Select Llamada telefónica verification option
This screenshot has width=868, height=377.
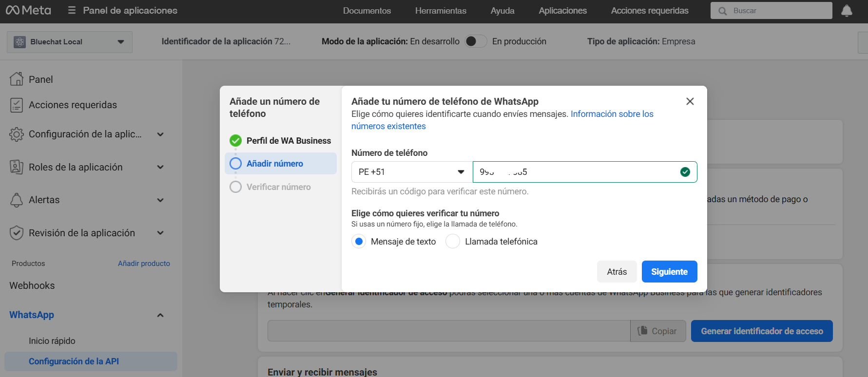click(453, 242)
